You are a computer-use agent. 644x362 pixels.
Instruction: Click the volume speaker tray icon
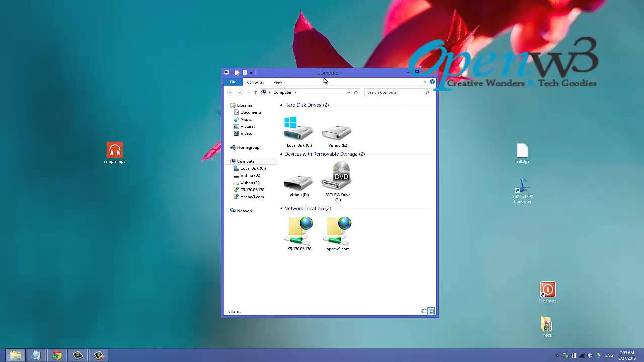pos(590,356)
